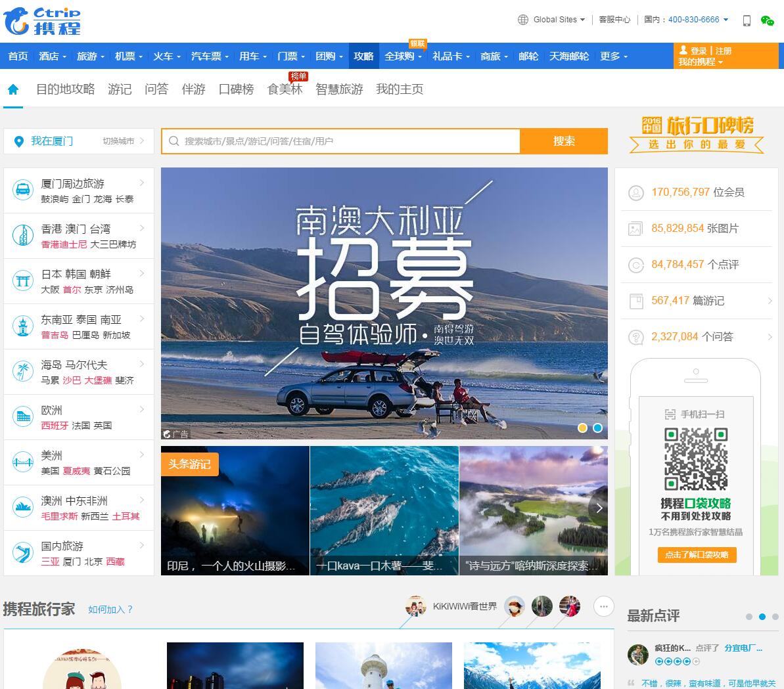Open the mobile phone icon in the header
Screen dimensions: 784x689
[x=747, y=20]
